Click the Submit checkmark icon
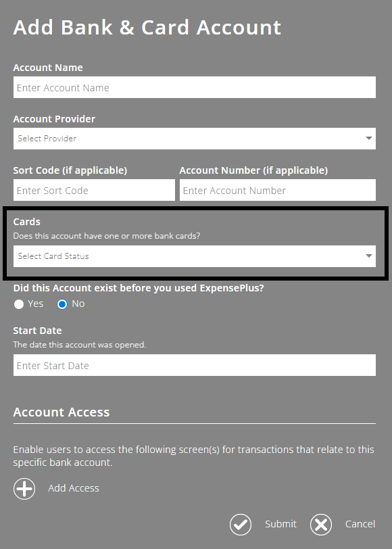 coord(240,524)
